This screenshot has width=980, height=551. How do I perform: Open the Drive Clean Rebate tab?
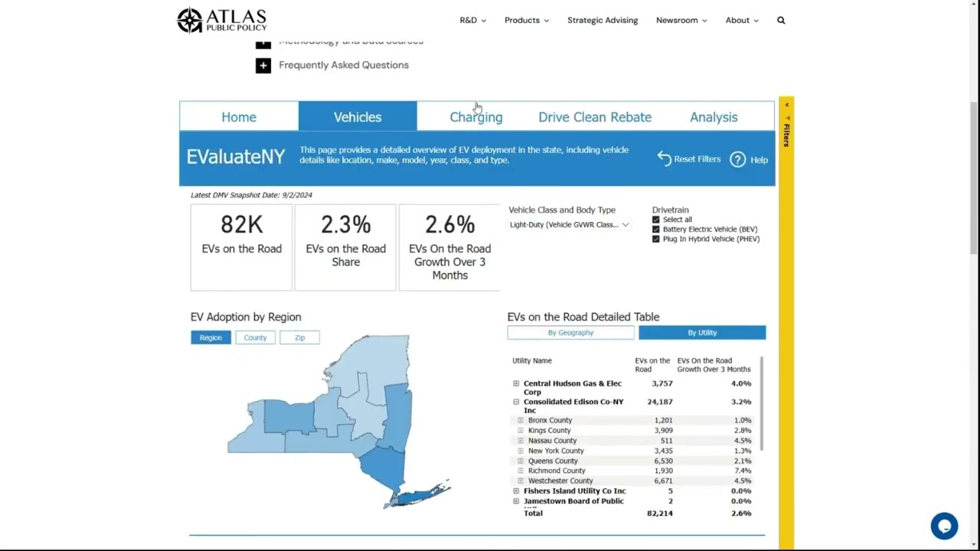coord(595,116)
